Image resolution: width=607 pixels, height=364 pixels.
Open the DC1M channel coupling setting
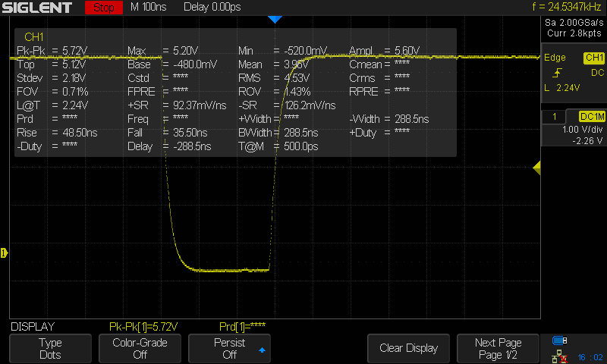(591, 116)
